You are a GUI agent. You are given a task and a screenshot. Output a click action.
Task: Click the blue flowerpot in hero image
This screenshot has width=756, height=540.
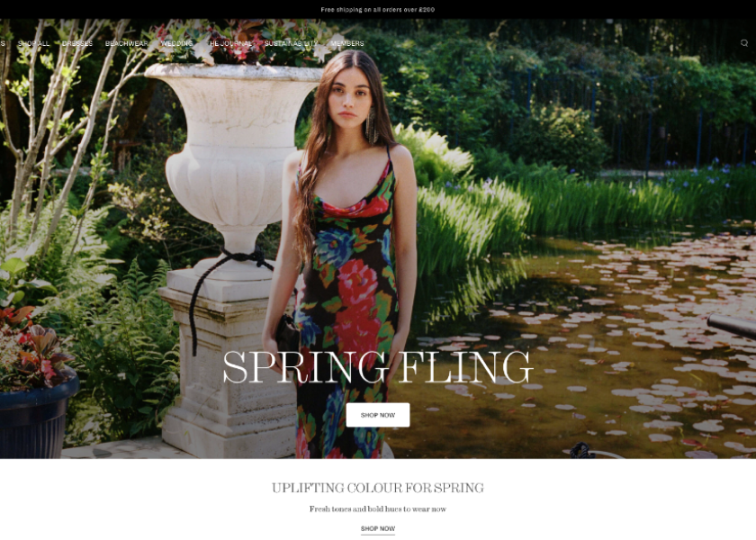pyautogui.click(x=38, y=417)
